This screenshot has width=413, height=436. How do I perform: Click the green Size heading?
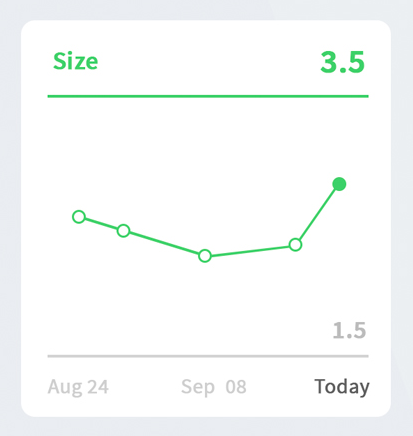[75, 61]
